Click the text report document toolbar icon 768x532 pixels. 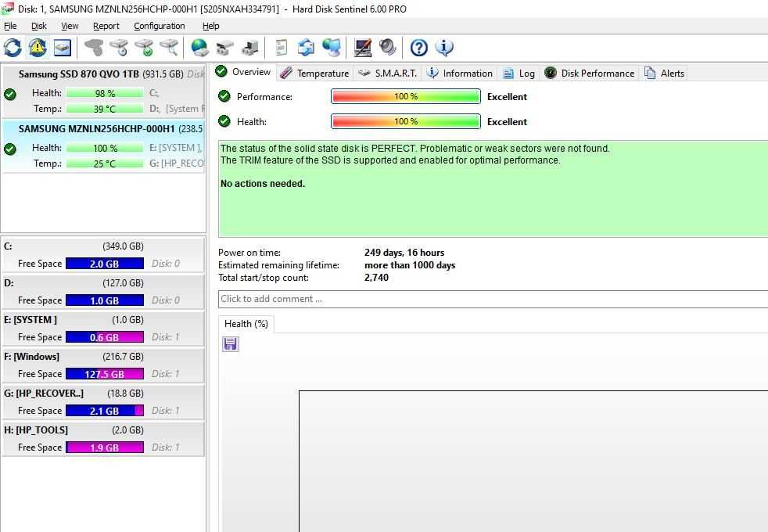pyautogui.click(x=281, y=48)
